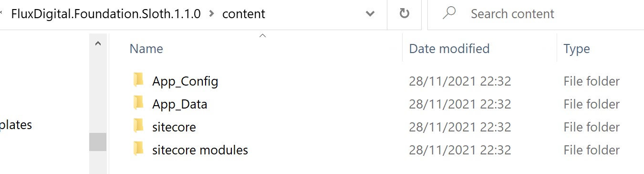Sort files by Name column
This screenshot has height=174, width=644.
click(146, 49)
